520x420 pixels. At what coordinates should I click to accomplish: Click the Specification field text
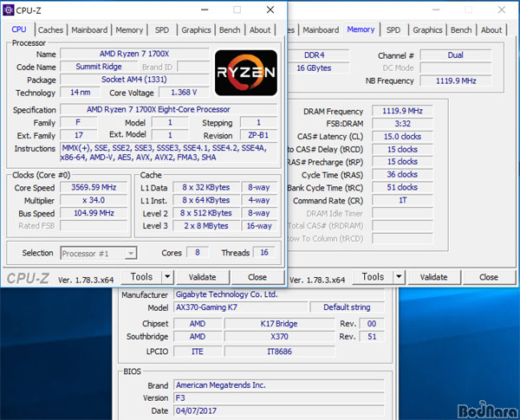coord(168,109)
